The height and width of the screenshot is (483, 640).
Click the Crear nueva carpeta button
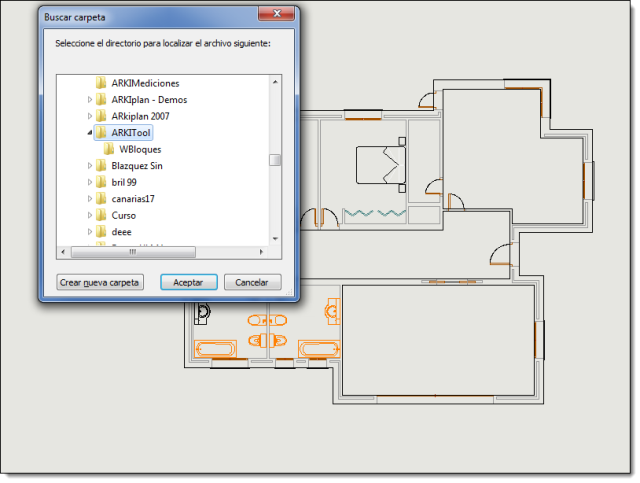(x=100, y=282)
